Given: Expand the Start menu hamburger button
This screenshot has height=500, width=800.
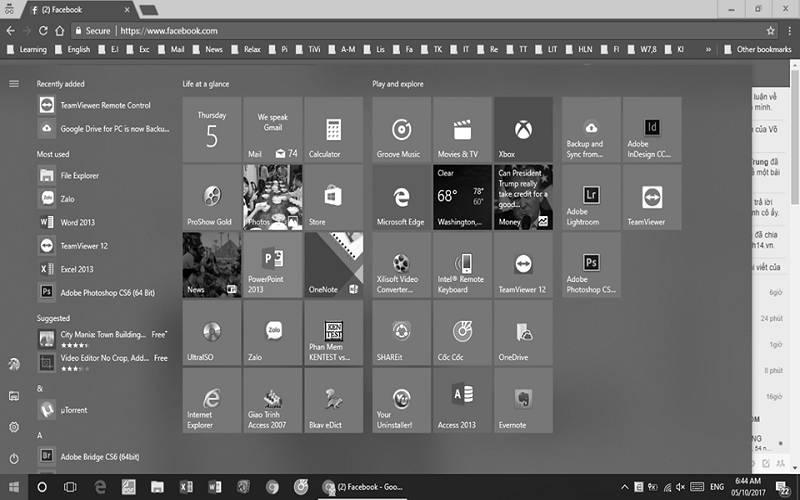Looking at the screenshot, I should [14, 83].
